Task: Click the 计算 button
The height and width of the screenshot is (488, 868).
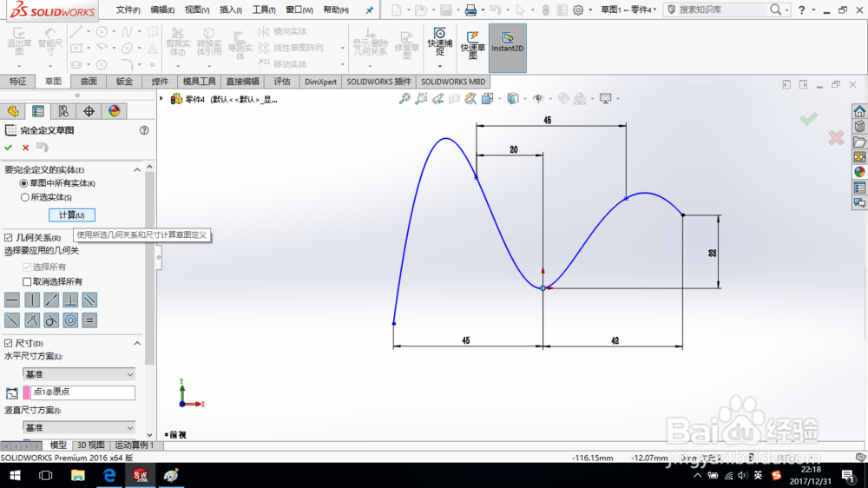Action: pyautogui.click(x=72, y=215)
